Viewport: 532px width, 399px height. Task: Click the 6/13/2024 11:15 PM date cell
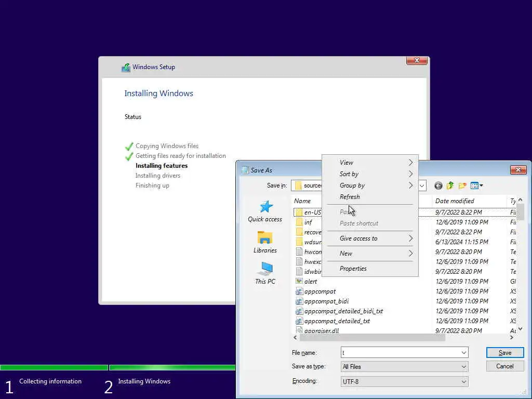point(462,242)
